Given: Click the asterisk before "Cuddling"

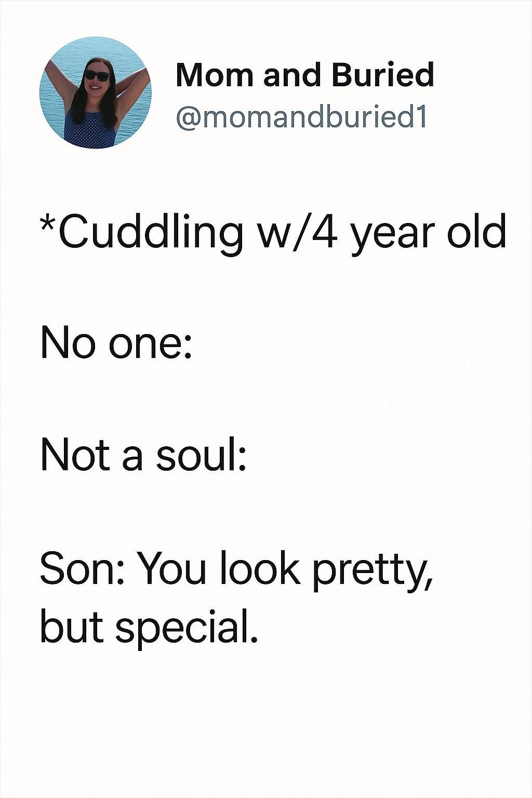Looking at the screenshot, I should coord(48,224).
